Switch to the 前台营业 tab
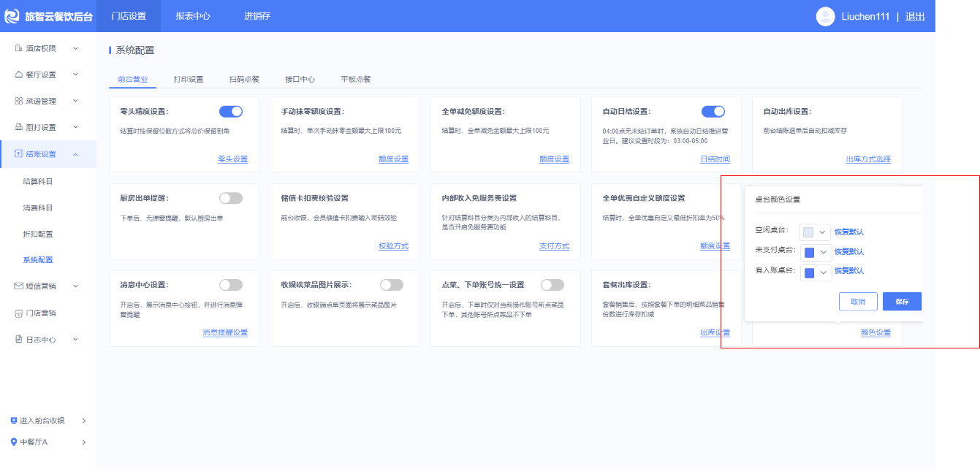Viewport: 980px width, 469px height. point(133,79)
